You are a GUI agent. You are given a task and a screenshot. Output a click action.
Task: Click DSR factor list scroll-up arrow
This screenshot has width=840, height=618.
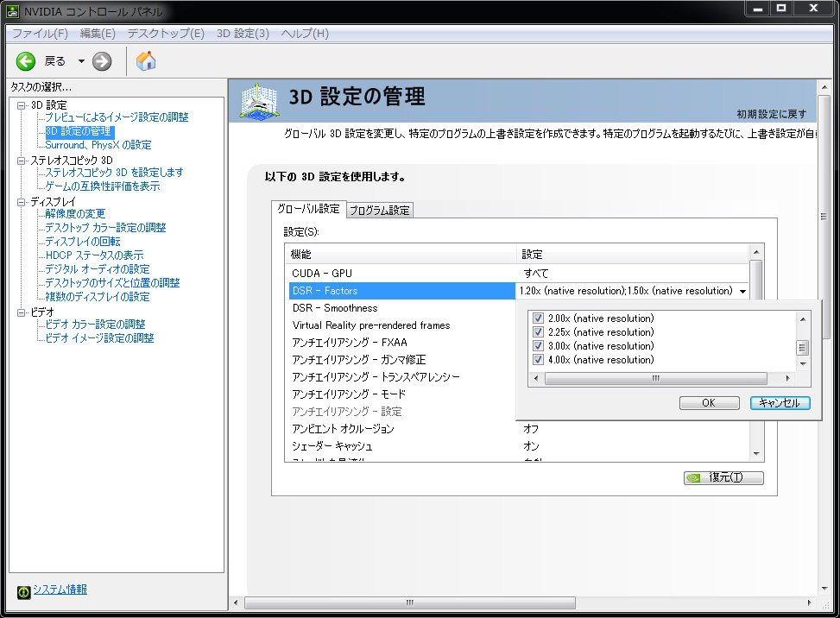tap(803, 319)
